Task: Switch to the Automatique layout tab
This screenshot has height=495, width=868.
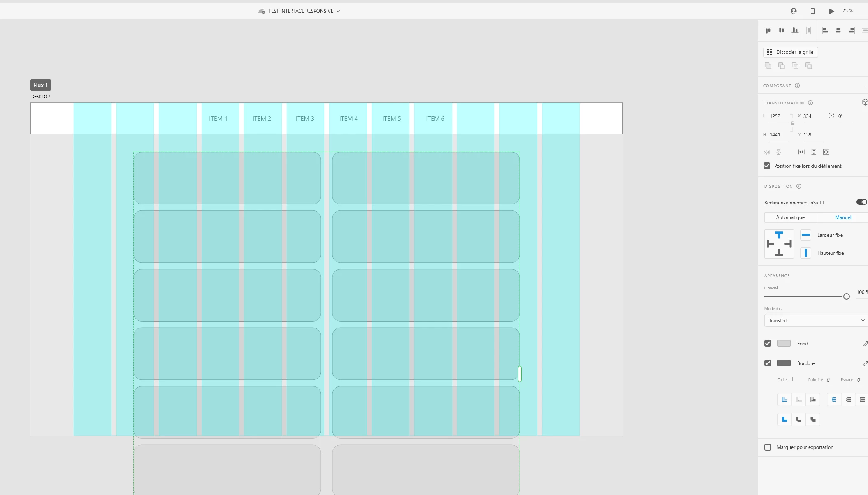Action: pyautogui.click(x=790, y=217)
